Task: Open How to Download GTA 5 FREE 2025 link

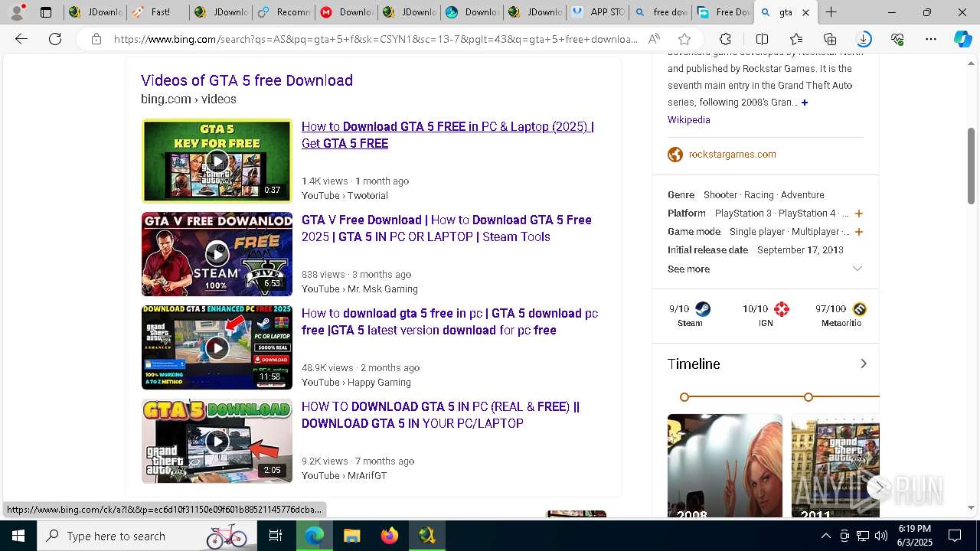Action: coord(448,135)
